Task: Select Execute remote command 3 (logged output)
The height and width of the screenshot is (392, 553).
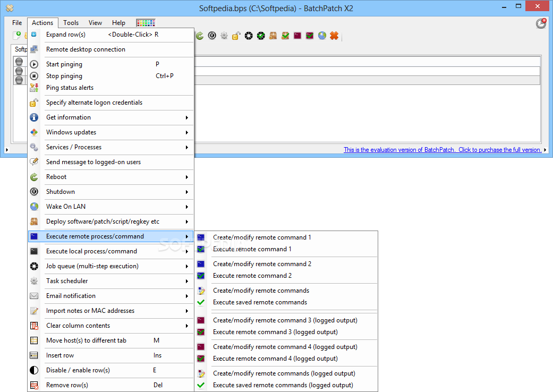Action: click(x=286, y=332)
